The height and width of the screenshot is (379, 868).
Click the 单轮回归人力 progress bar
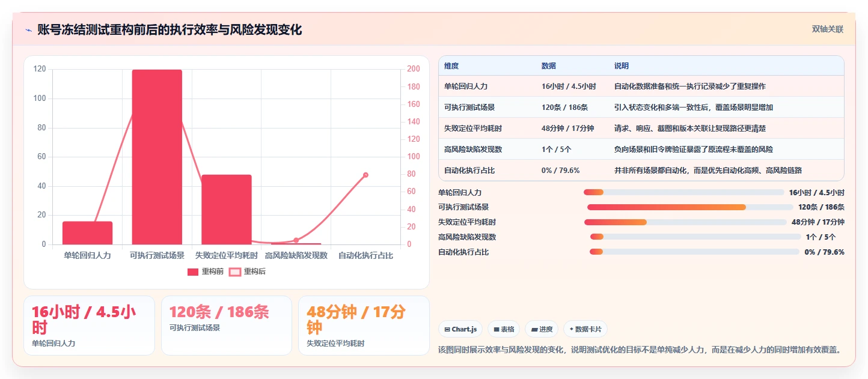[x=683, y=192]
